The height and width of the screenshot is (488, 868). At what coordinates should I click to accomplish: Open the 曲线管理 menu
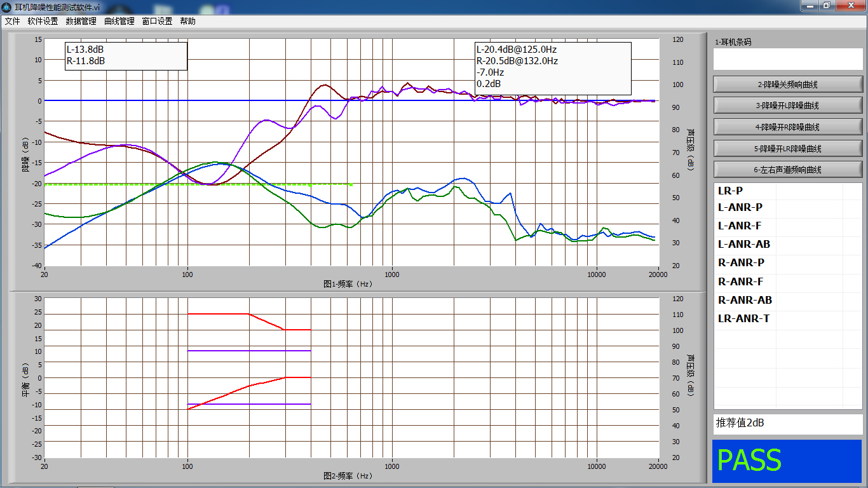(x=119, y=21)
